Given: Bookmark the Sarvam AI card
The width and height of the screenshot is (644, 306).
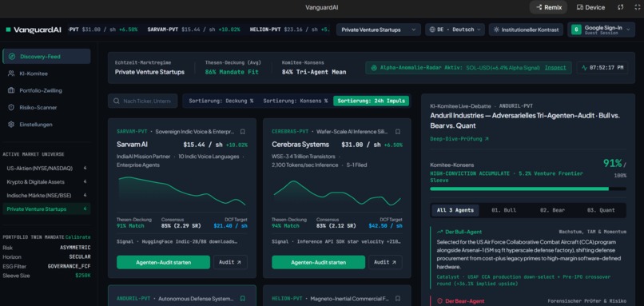Looking at the screenshot, I should pyautogui.click(x=243, y=132).
